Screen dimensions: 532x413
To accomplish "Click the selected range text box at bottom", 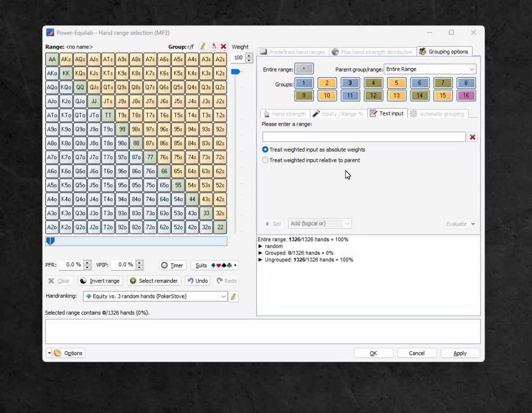I will [x=263, y=332].
